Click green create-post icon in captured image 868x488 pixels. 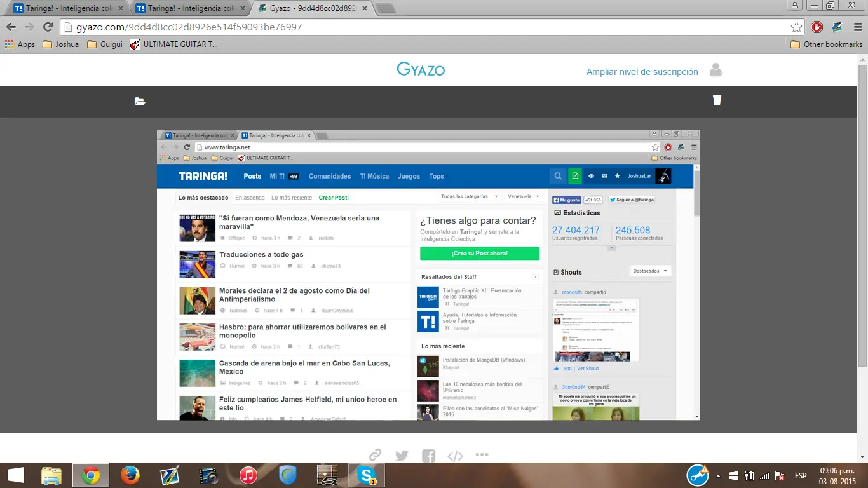click(574, 176)
